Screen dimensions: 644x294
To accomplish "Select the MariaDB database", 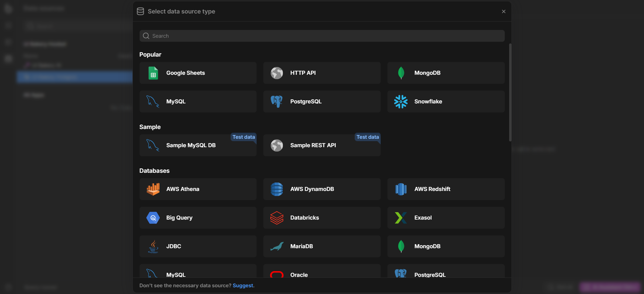I will coord(322,246).
